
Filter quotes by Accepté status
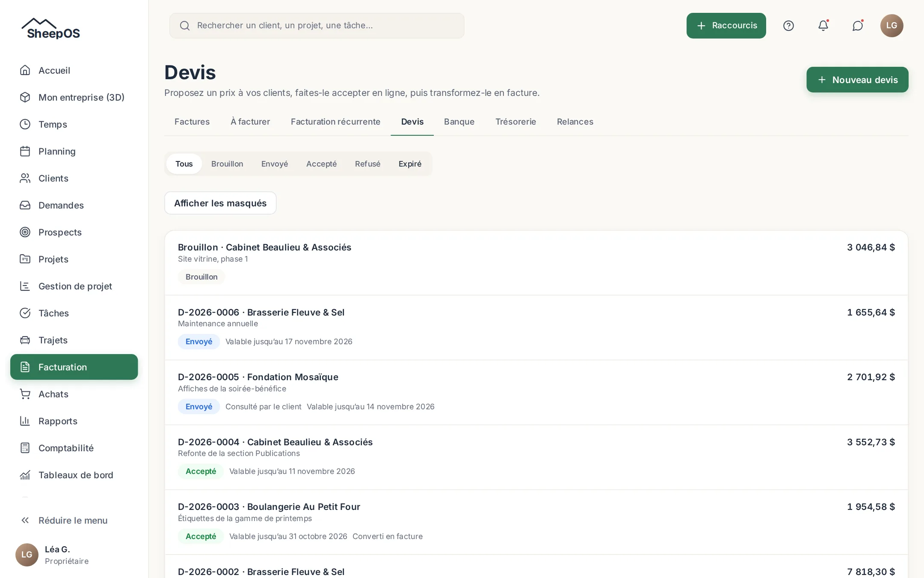321,164
